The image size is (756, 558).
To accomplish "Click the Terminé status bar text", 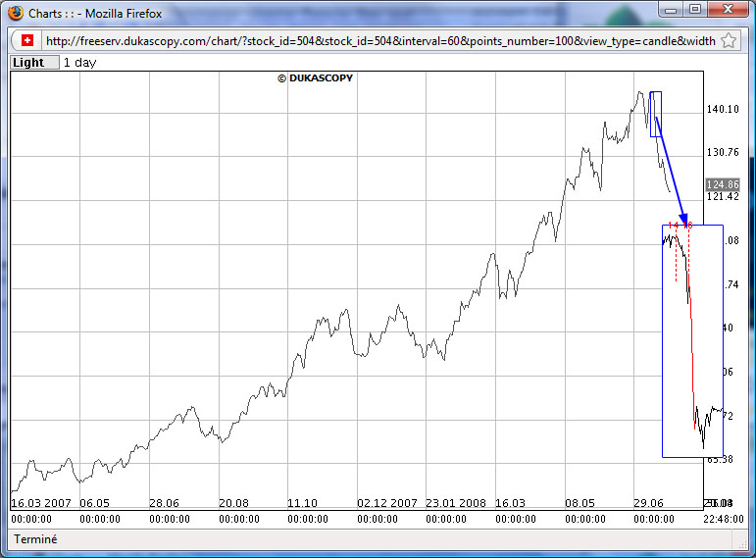I will point(35,539).
